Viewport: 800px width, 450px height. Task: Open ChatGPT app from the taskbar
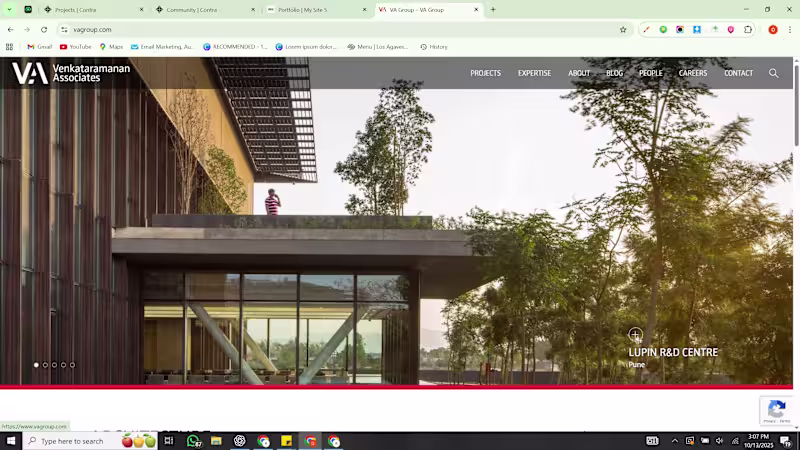pyautogui.click(x=239, y=441)
